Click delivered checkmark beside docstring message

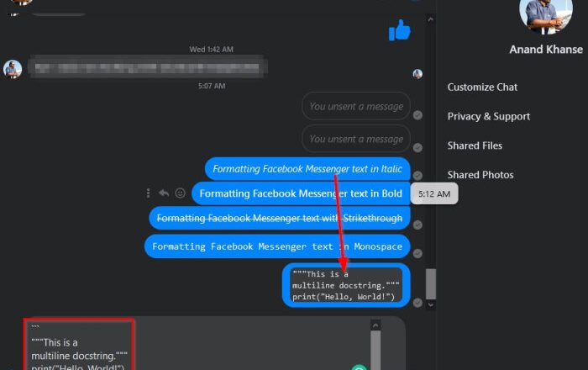417,303
